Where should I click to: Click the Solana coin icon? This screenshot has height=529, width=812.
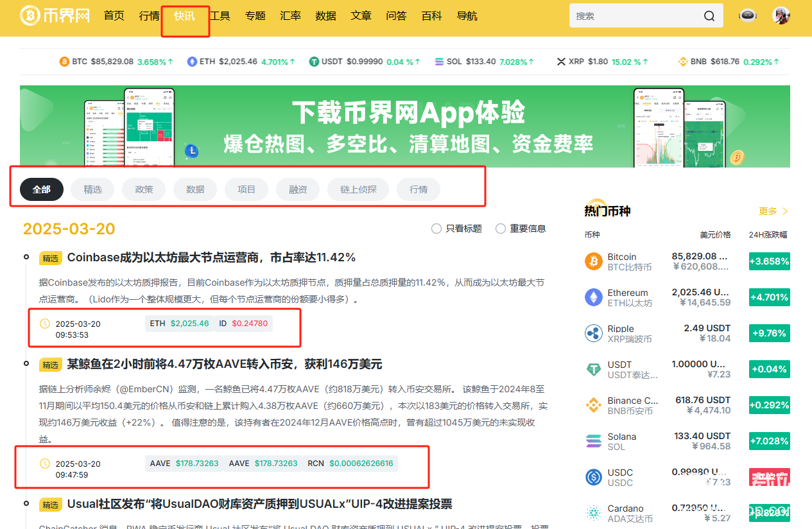594,441
